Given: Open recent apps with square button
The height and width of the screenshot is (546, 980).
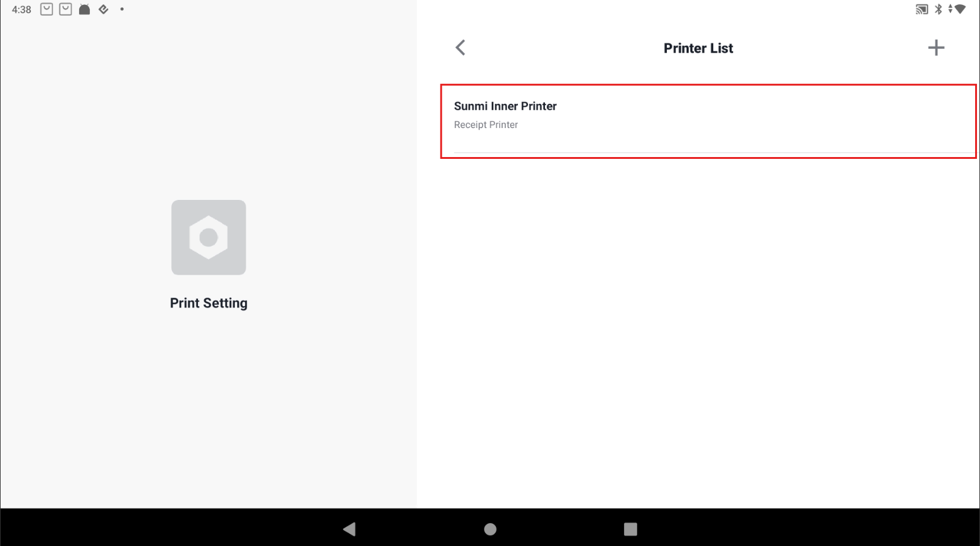Looking at the screenshot, I should pos(631,529).
